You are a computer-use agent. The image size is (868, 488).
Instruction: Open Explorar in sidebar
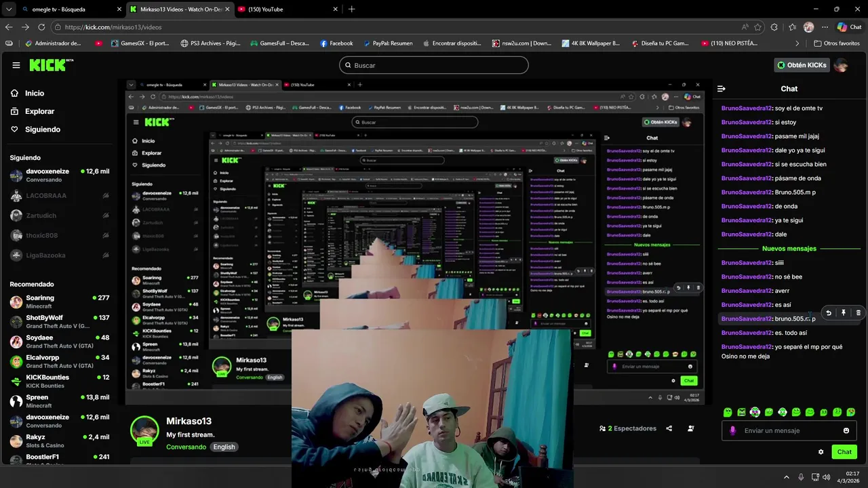pos(33,111)
